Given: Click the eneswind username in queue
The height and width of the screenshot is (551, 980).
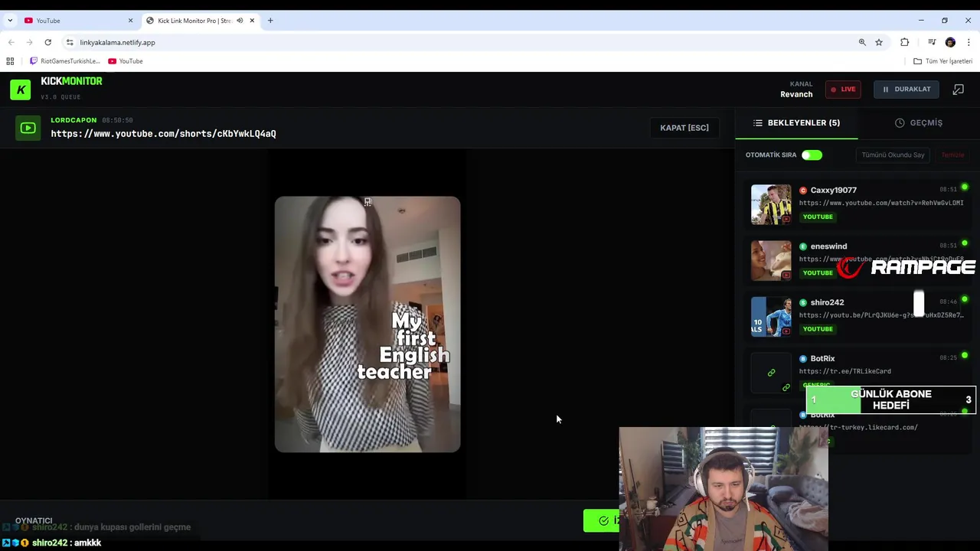Looking at the screenshot, I should (x=828, y=246).
